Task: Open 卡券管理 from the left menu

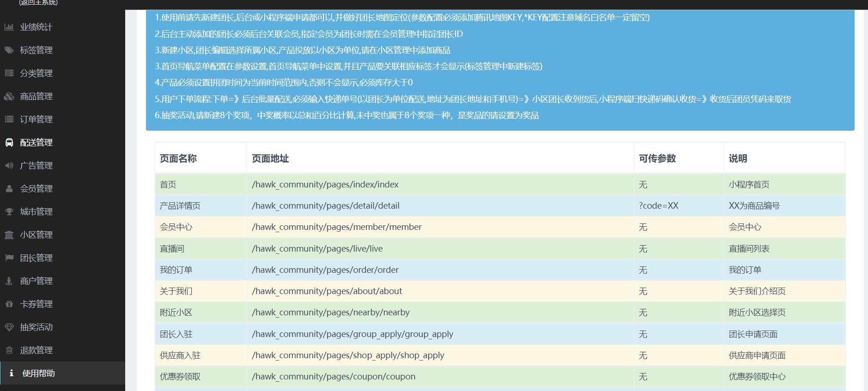Action: tap(36, 304)
